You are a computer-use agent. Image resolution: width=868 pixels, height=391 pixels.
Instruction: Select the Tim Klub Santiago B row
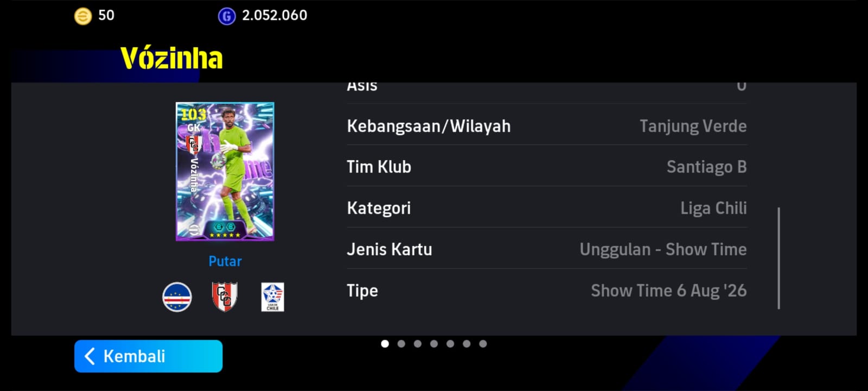(547, 167)
